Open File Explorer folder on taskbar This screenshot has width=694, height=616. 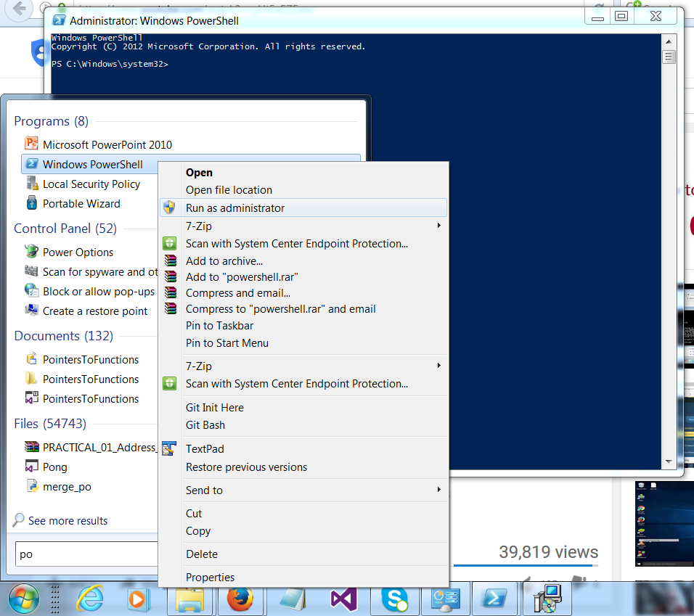190,600
